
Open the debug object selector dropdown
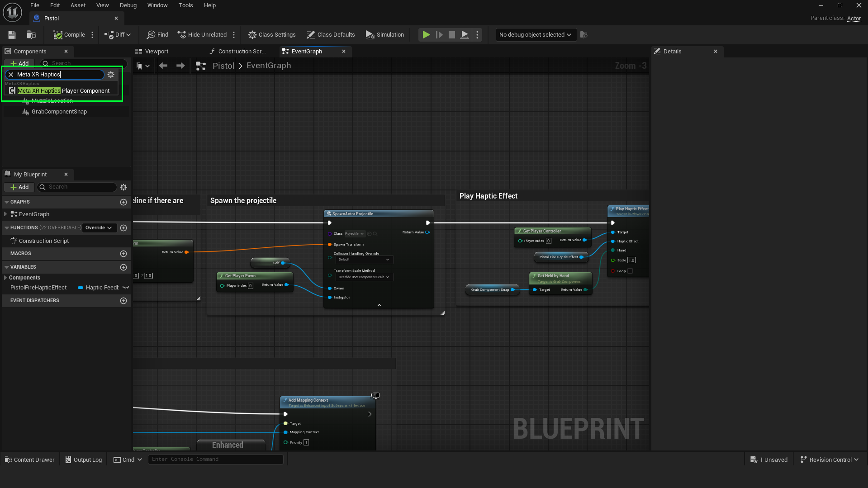click(536, 35)
